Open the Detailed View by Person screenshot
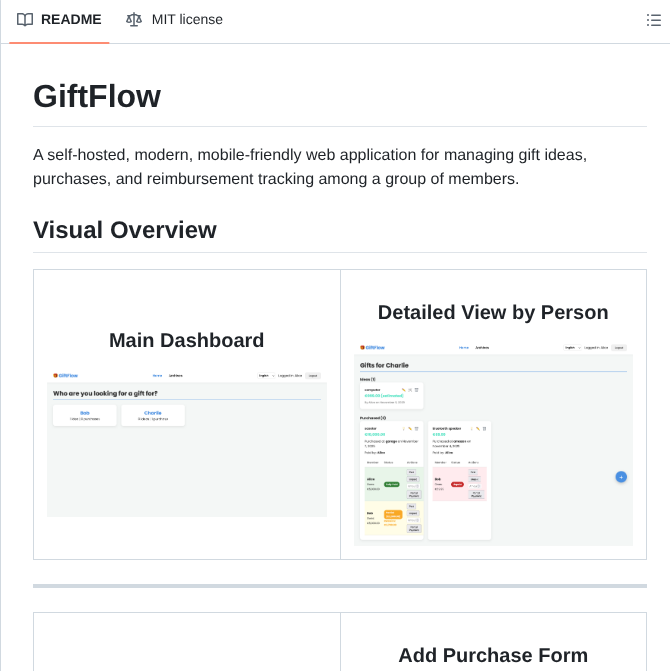This screenshot has width=670, height=671. pos(493,443)
